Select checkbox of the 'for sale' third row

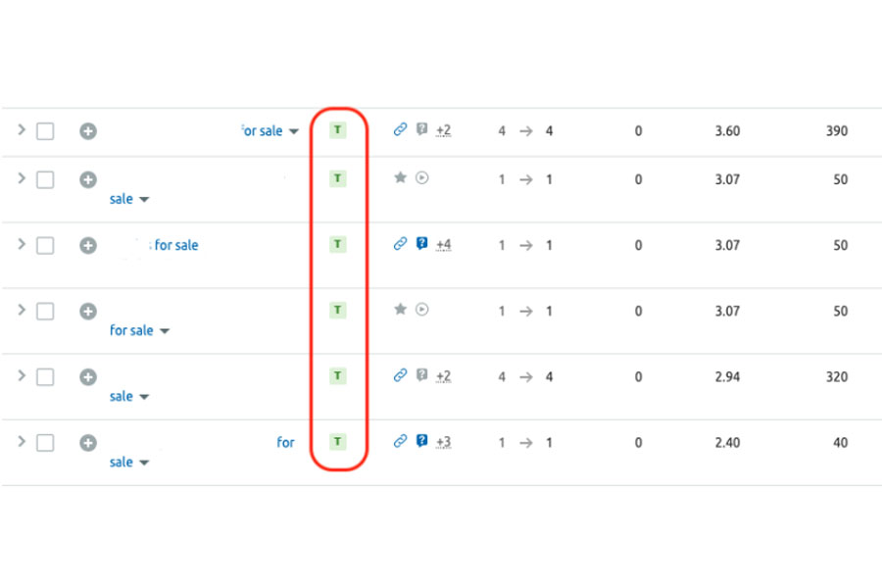point(45,245)
